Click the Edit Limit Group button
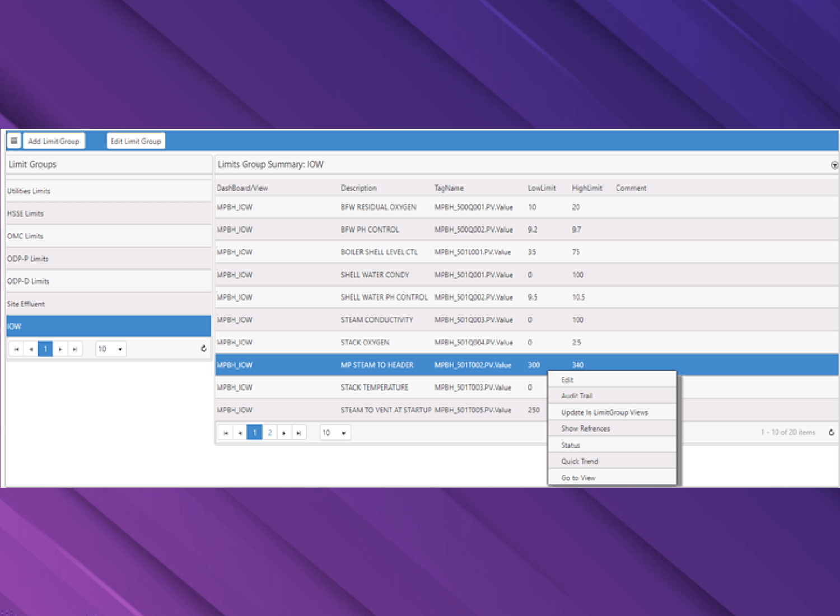Viewport: 840px width, 616px height. point(136,141)
